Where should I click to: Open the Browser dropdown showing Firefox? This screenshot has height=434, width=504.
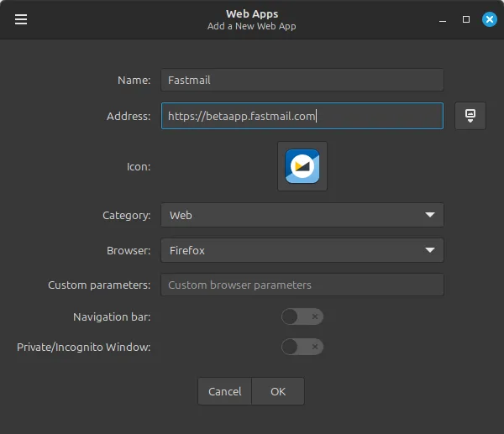coord(302,250)
